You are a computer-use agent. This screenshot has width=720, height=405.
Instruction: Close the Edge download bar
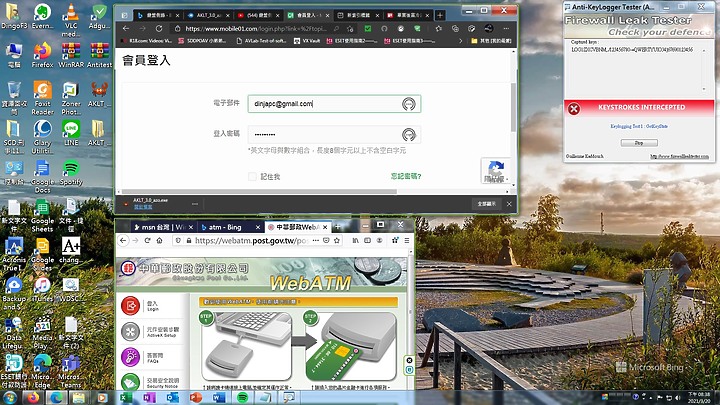click(x=509, y=203)
